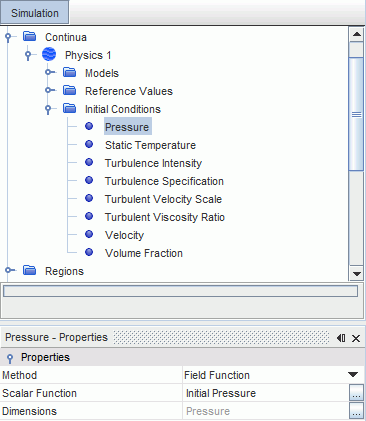
Task: Collapse the Initial Conditions node
Action: pyautogui.click(x=49, y=109)
